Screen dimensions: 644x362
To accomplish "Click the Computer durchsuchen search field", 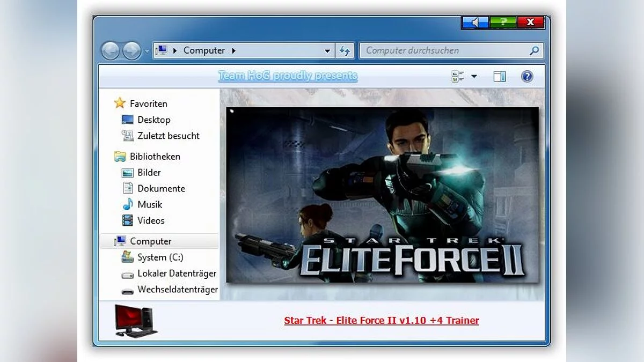I will point(445,50).
